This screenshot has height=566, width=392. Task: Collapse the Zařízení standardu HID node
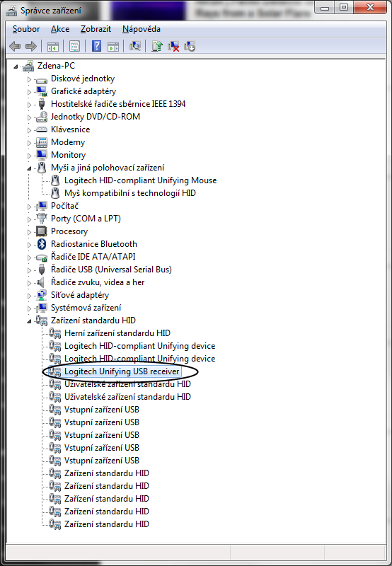pyautogui.click(x=29, y=321)
